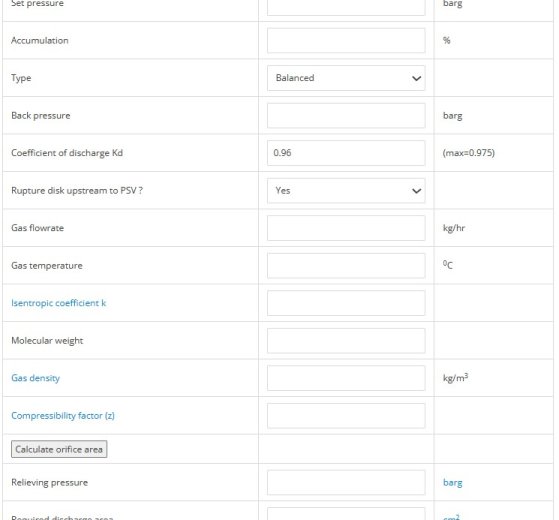Open the Compressibility factor (z) link
This screenshot has width=559, height=520.
point(63,416)
